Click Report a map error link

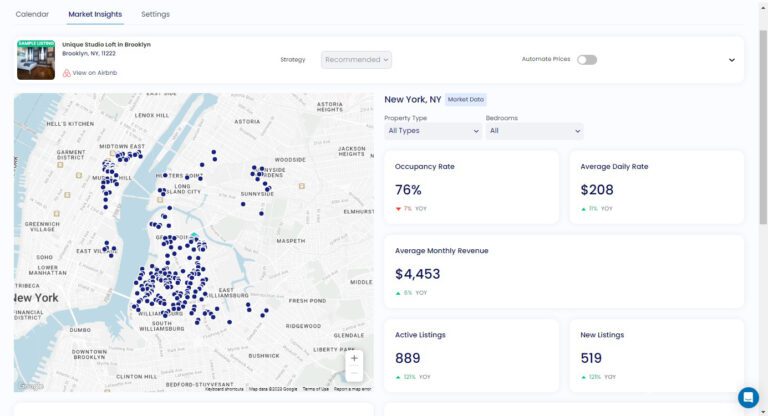[x=352, y=389]
